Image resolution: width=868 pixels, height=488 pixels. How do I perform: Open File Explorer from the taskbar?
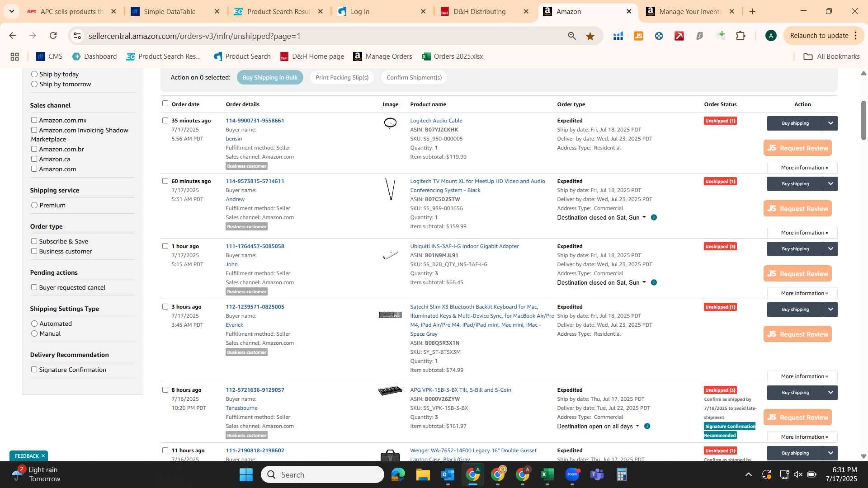coord(423,475)
